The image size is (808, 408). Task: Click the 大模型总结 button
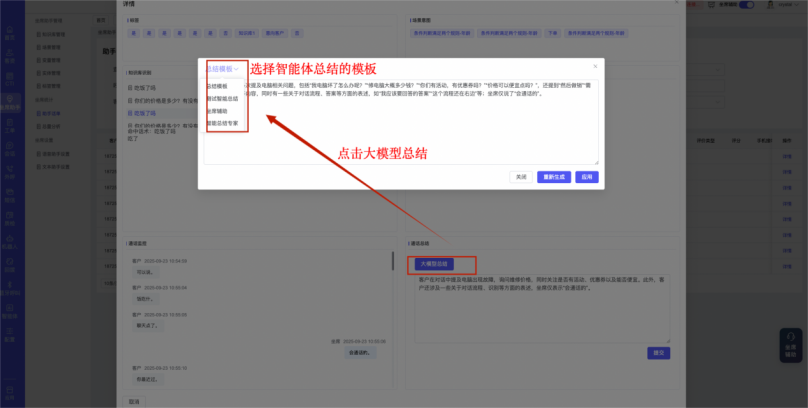pos(431,264)
